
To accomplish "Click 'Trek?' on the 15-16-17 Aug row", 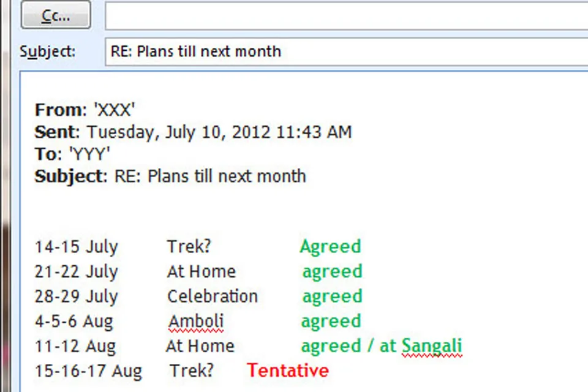I will (190, 370).
